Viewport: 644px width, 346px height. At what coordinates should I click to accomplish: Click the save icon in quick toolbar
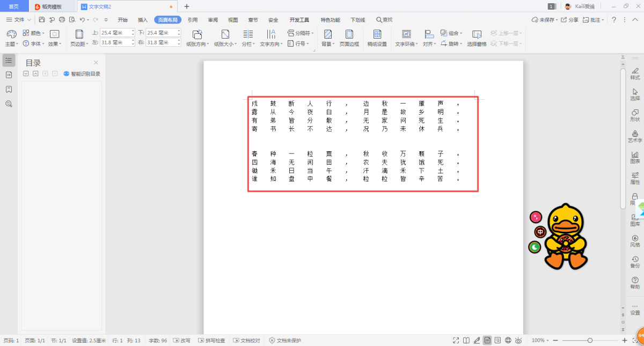tap(42, 20)
